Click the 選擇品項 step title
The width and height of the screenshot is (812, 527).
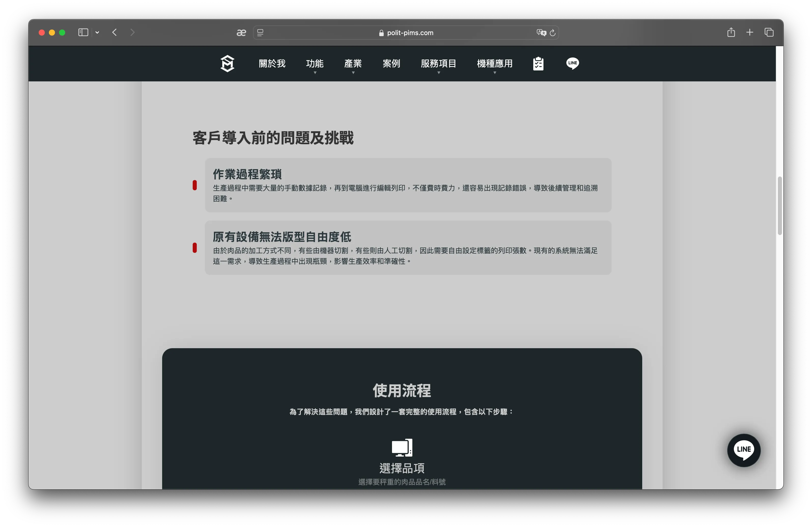click(402, 468)
